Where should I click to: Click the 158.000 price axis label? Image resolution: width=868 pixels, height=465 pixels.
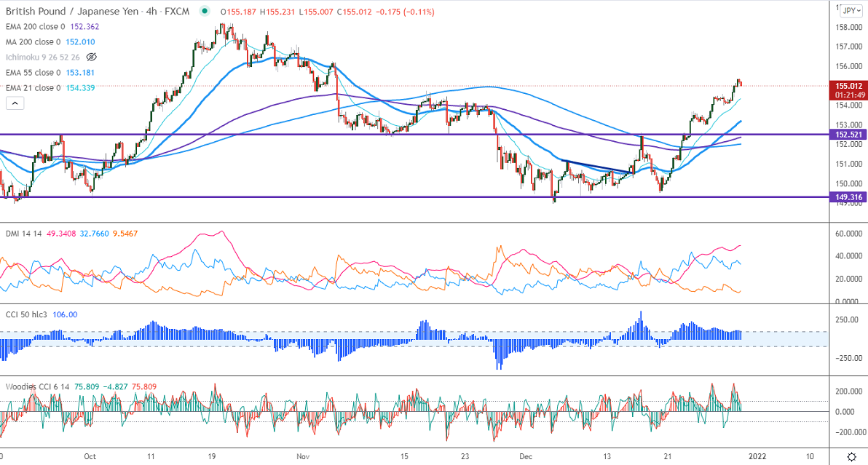coord(848,27)
